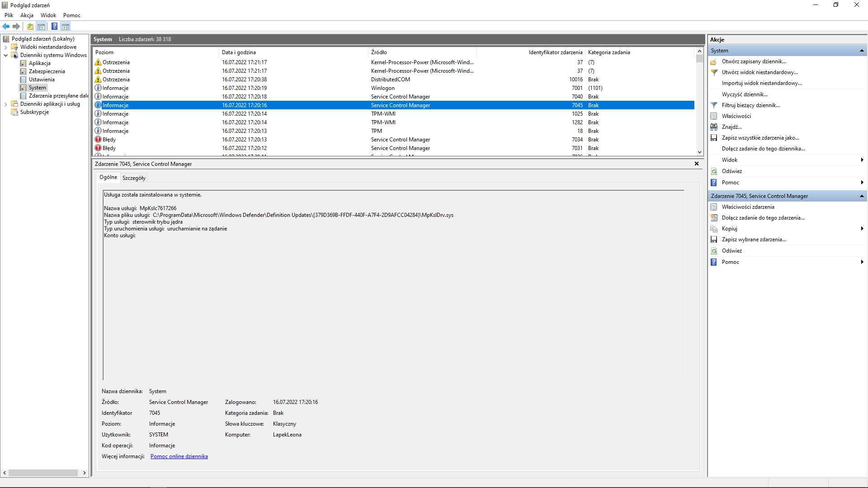Open the Pomoc submenu arrow under System
The image size is (868, 488).
pos(862,183)
